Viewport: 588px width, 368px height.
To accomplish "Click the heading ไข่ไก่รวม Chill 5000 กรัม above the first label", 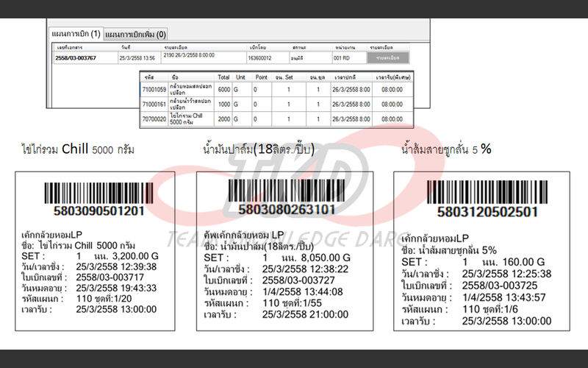I will (x=78, y=149).
